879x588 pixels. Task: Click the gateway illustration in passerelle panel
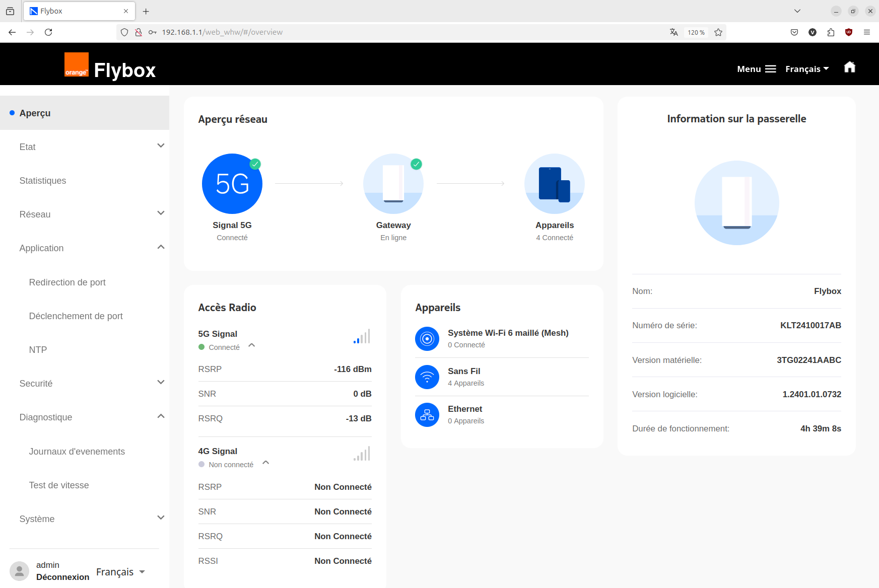click(x=737, y=203)
